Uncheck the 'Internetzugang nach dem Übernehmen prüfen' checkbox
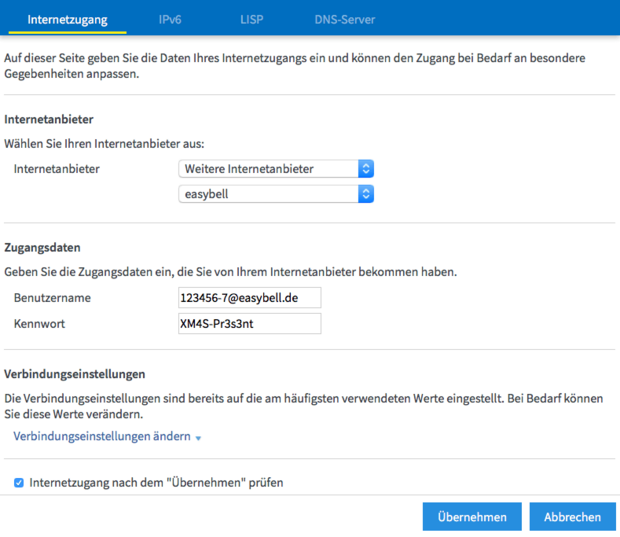Viewport: 620px width, 537px height. (19, 483)
